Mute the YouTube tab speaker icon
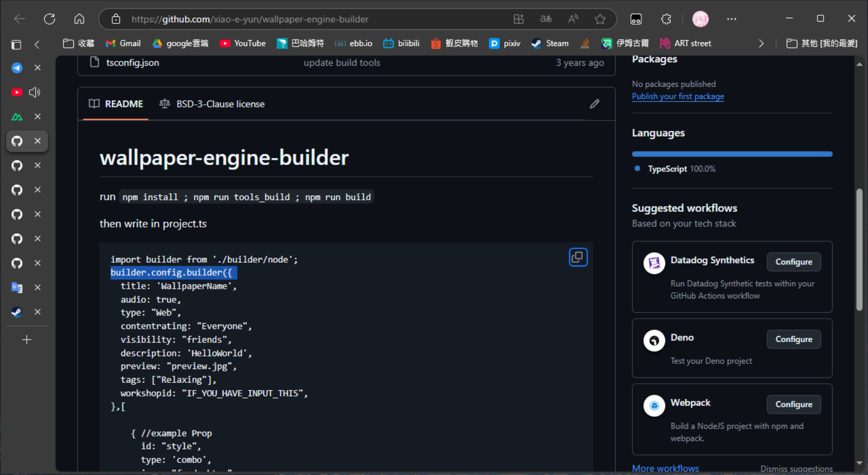The width and height of the screenshot is (868, 475). click(x=35, y=92)
